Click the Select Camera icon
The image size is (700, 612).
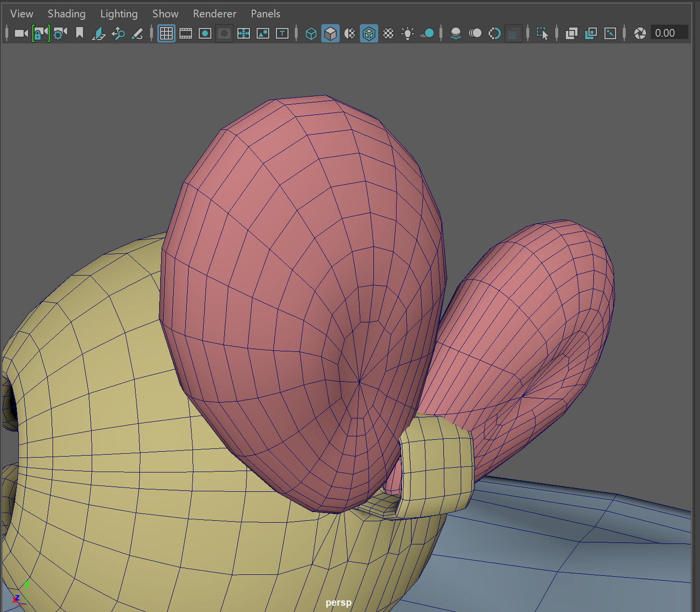coord(21,33)
